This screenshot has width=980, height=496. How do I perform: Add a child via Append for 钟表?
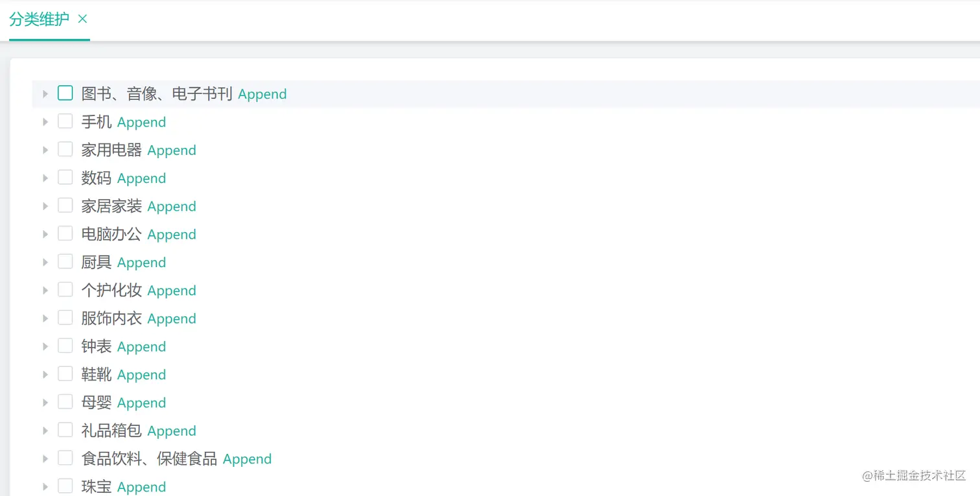(142, 348)
